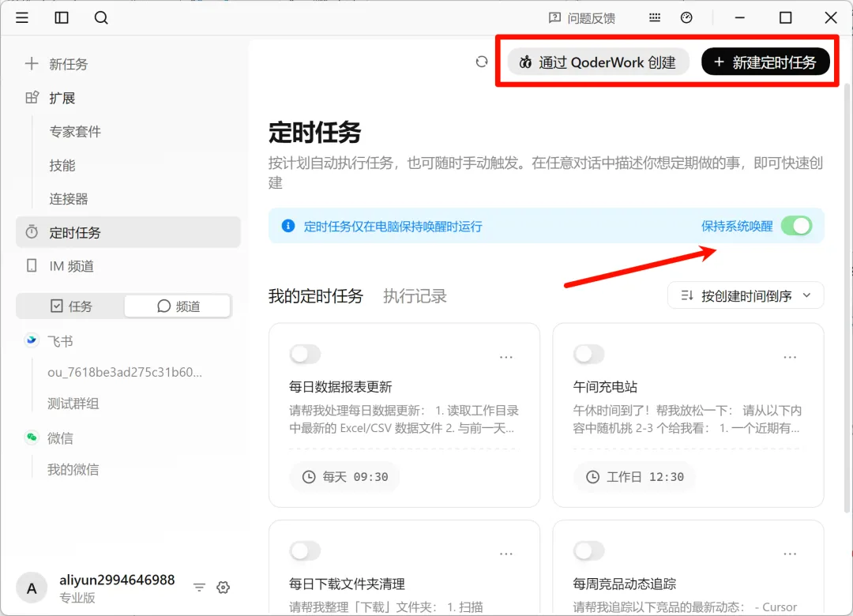Click the 微信 logo icon
Image resolution: width=853 pixels, height=616 pixels.
click(32, 438)
